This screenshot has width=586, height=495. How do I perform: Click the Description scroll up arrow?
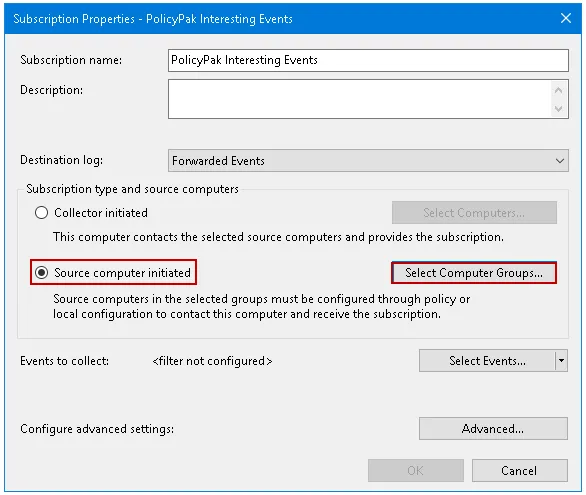[x=558, y=90]
